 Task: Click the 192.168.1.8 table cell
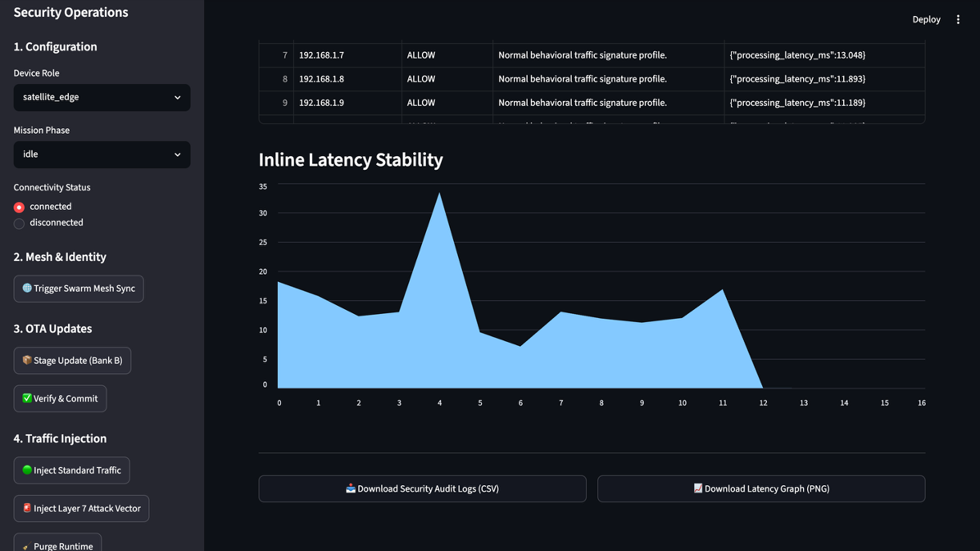click(347, 78)
